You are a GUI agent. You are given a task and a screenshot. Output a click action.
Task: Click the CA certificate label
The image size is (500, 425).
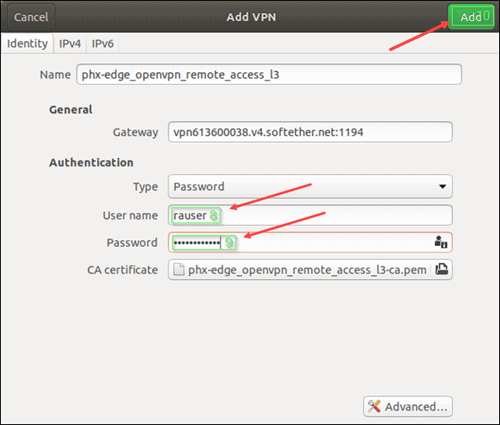tap(122, 270)
